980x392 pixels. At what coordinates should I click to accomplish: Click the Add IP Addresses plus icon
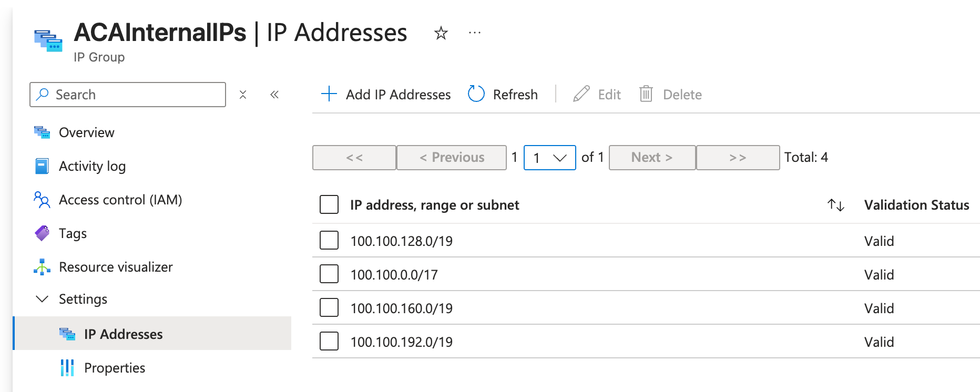329,94
